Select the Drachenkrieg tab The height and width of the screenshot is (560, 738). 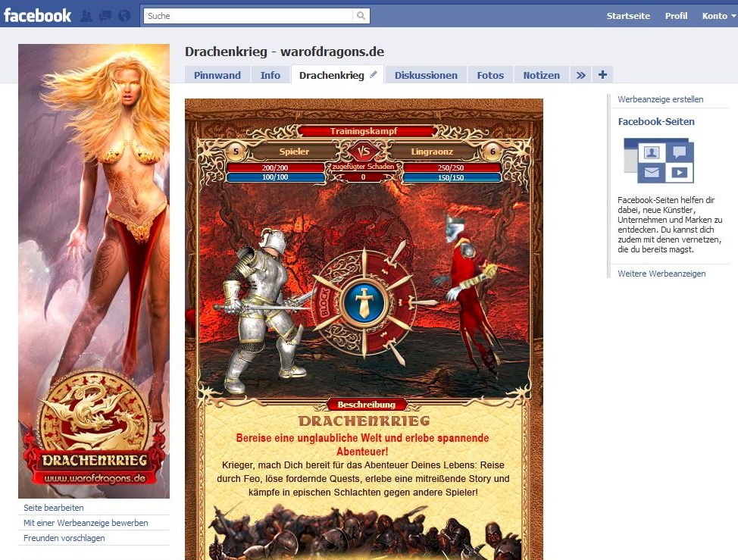click(x=331, y=75)
